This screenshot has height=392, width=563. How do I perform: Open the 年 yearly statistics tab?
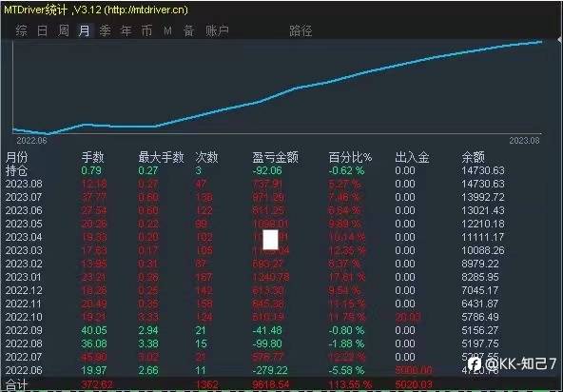pyautogui.click(x=126, y=30)
